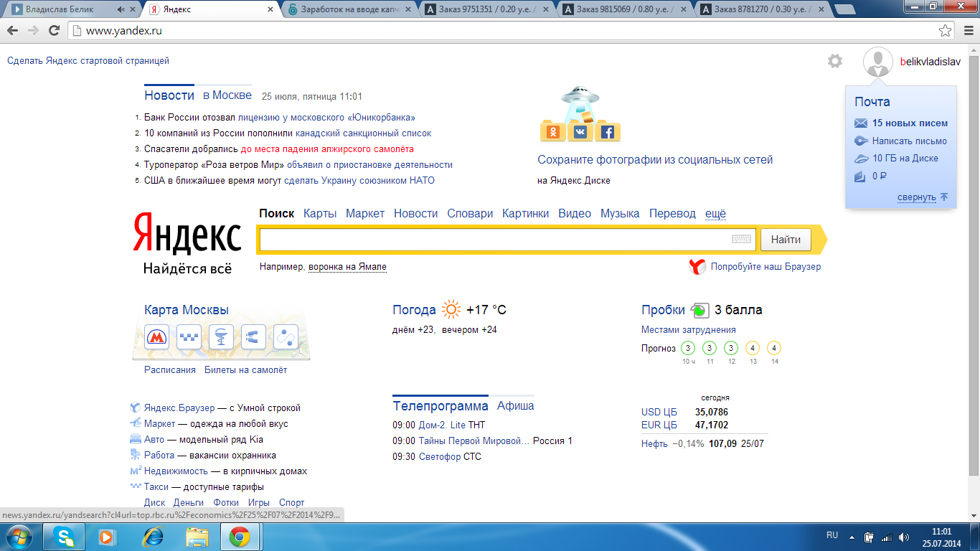The image size is (980, 551).
Task: Open the on-screen keyboard icon in search box
Action: 742,240
